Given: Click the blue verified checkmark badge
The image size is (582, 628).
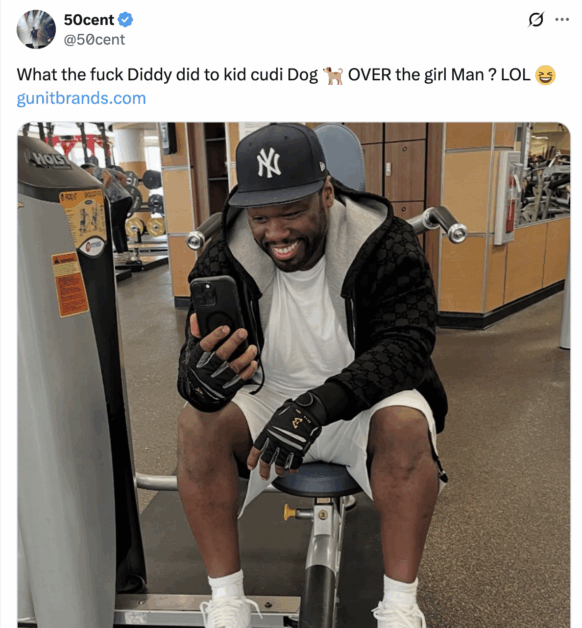Looking at the screenshot, I should (126, 20).
